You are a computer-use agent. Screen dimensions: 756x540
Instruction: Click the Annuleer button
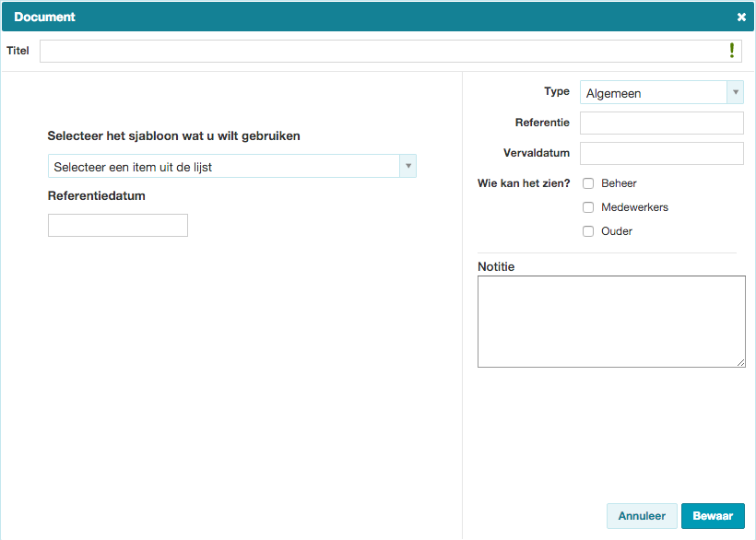tap(642, 516)
